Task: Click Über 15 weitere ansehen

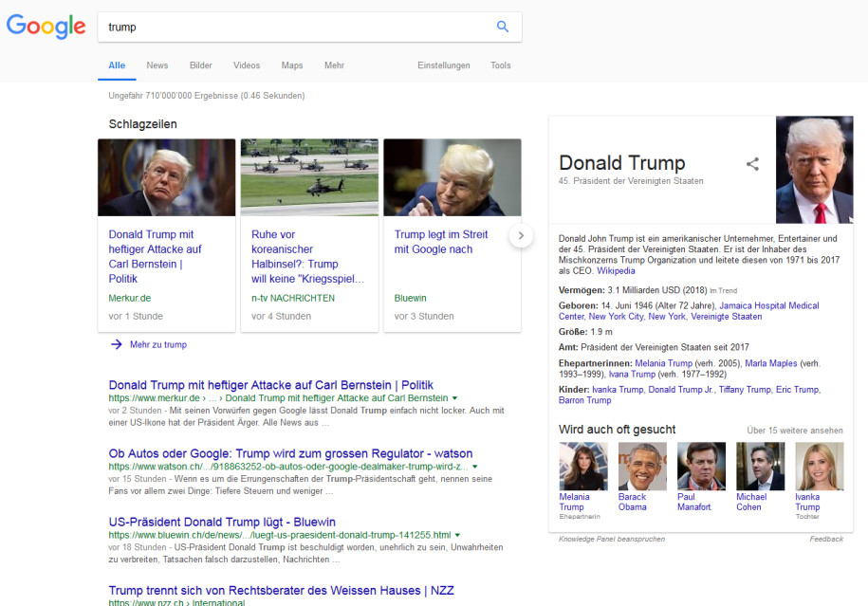Action: click(794, 431)
